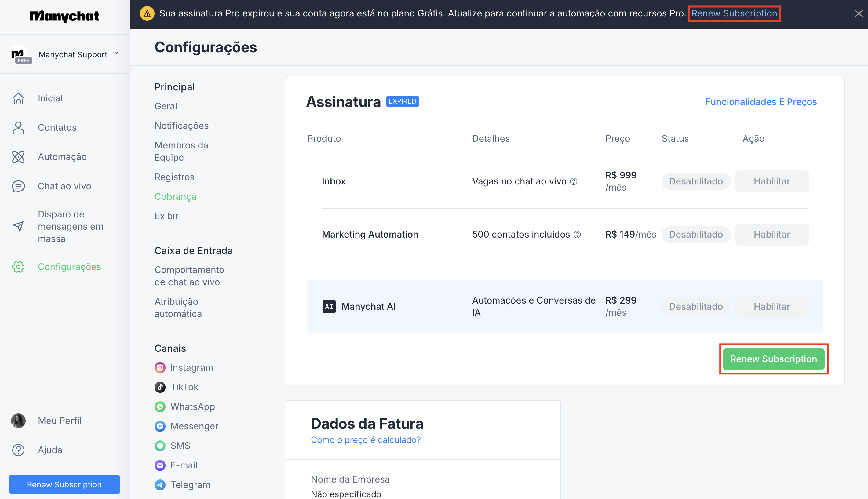The width and height of the screenshot is (868, 499).
Task: Click the SMS channel icon
Action: click(x=160, y=446)
